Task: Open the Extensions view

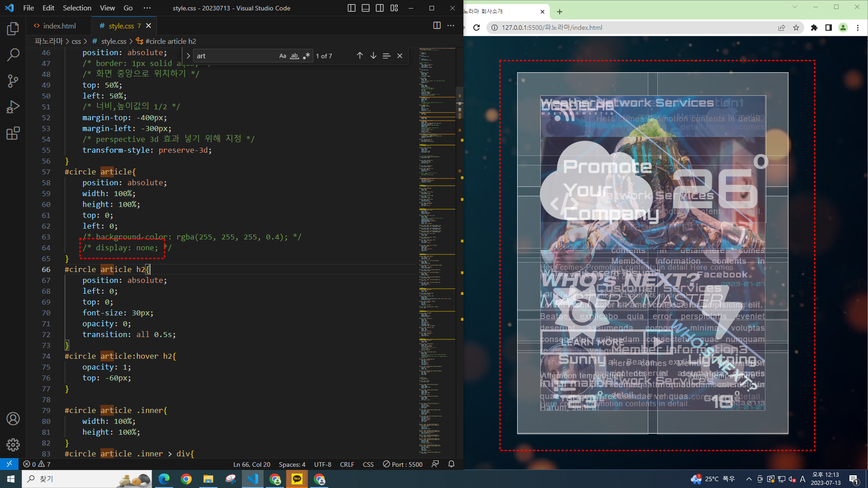Action: (13, 133)
